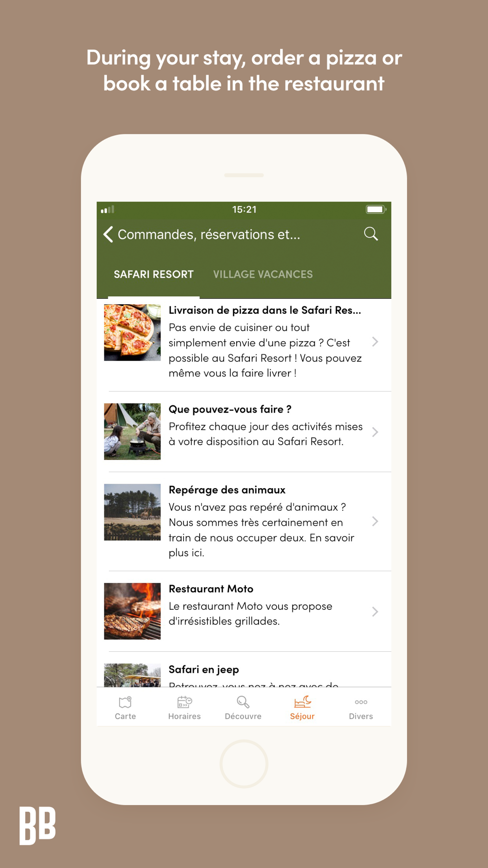
Task: Tap the BB logo in corner
Action: [38, 826]
